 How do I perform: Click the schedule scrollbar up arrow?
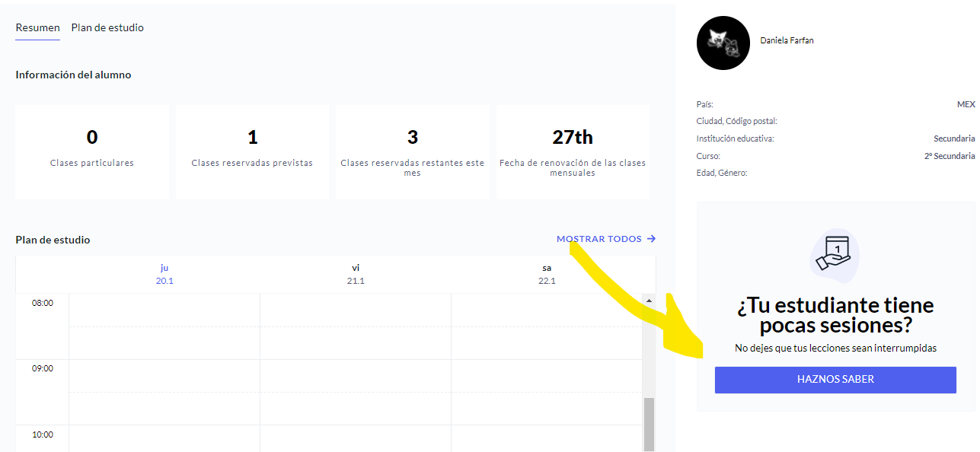click(649, 301)
